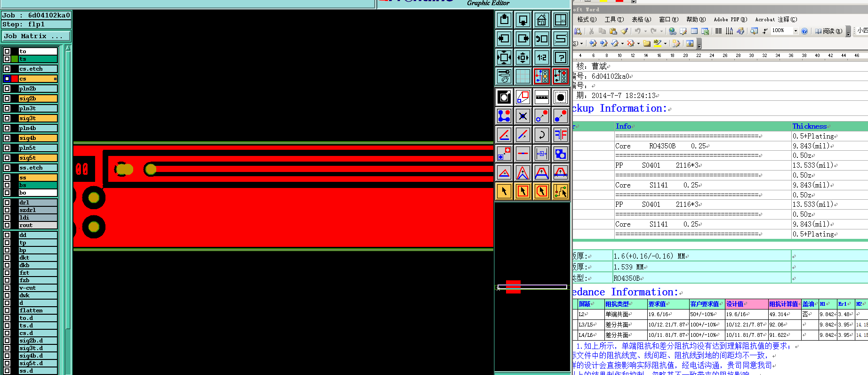Toggle the checkbox for layer flatten
Image resolution: width=868 pixels, height=375 pixels.
(x=7, y=310)
